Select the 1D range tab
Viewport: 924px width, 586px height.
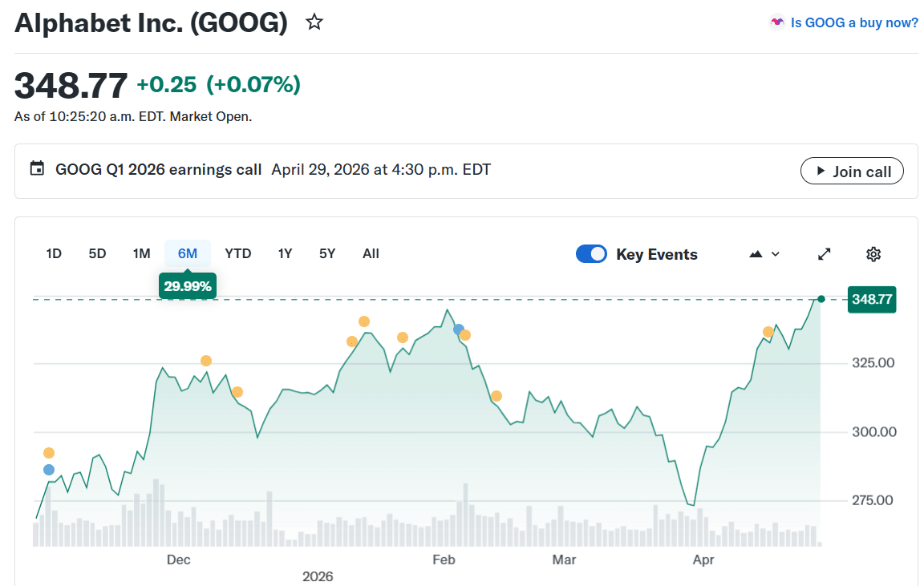(54, 254)
